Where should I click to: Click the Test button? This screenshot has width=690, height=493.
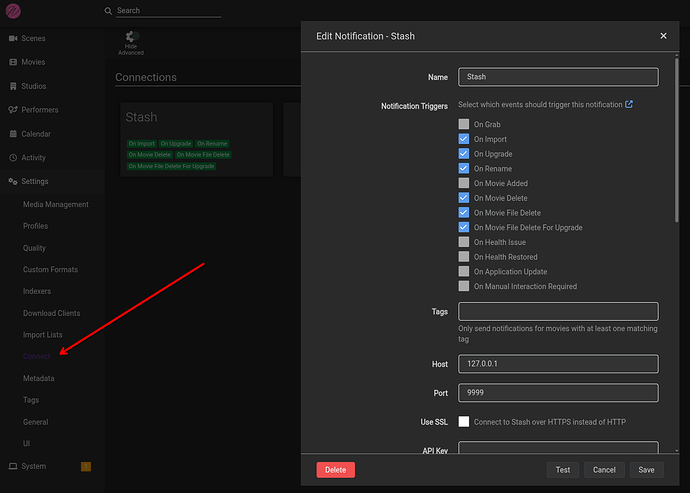point(563,470)
